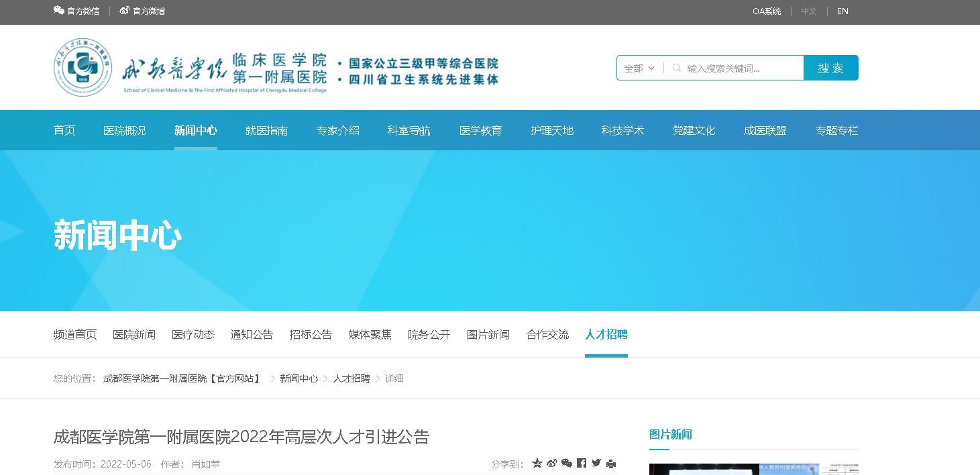This screenshot has width=980, height=475.
Task: Share article to QZone star icon
Action: click(x=537, y=463)
